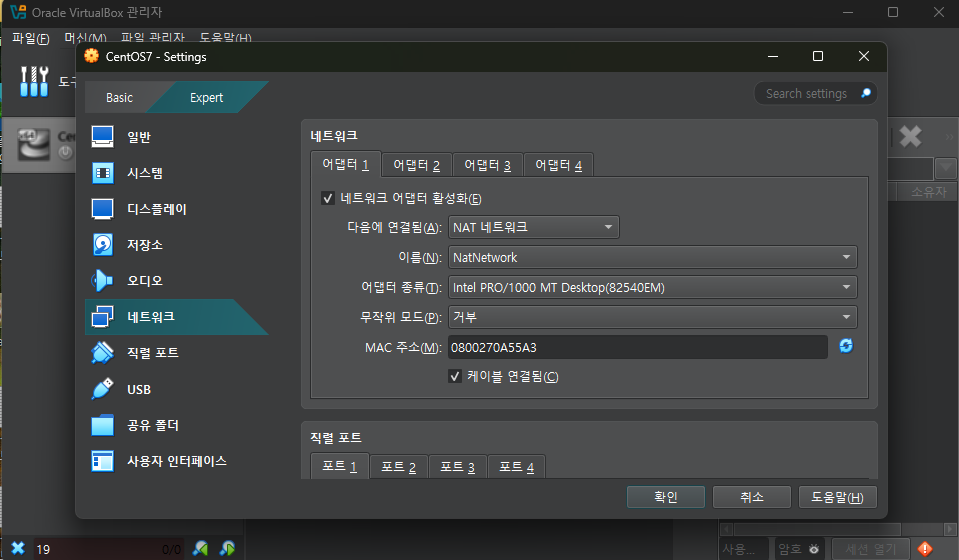
Task: Select the 네트워크 (Network) sidebar icon
Action: coord(102,317)
